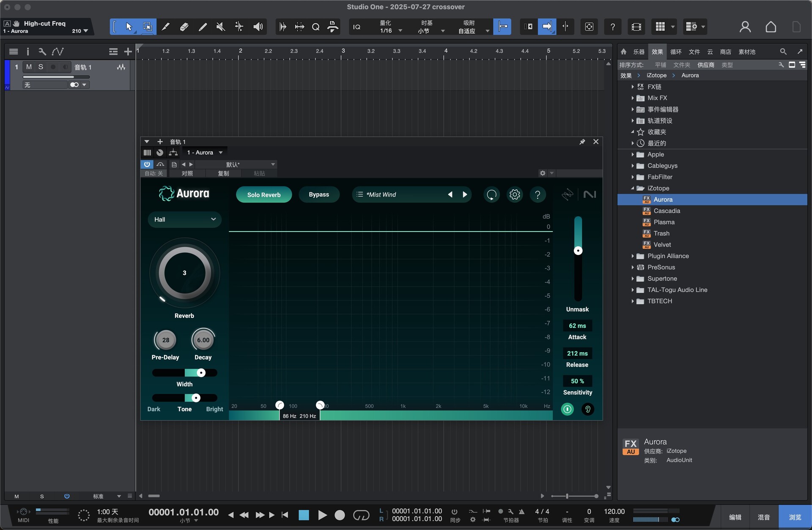
Task: Switch to 文件 browser tab
Action: (x=694, y=52)
